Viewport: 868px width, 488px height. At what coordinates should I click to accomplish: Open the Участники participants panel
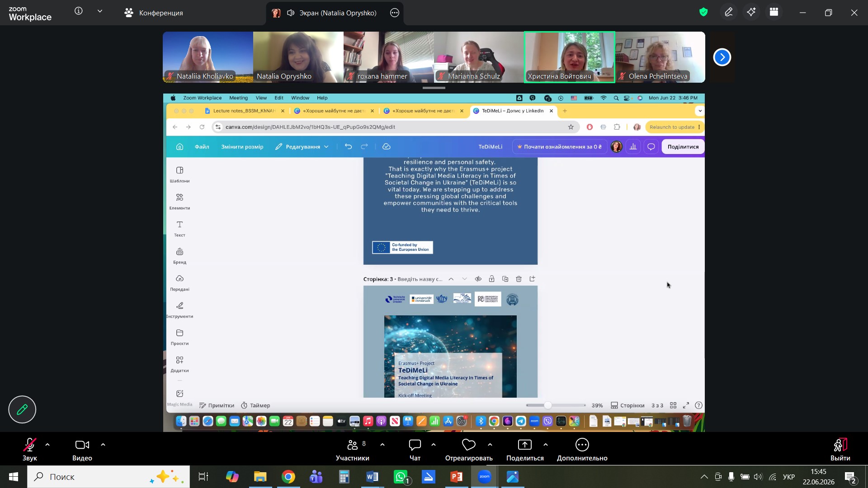click(x=353, y=450)
